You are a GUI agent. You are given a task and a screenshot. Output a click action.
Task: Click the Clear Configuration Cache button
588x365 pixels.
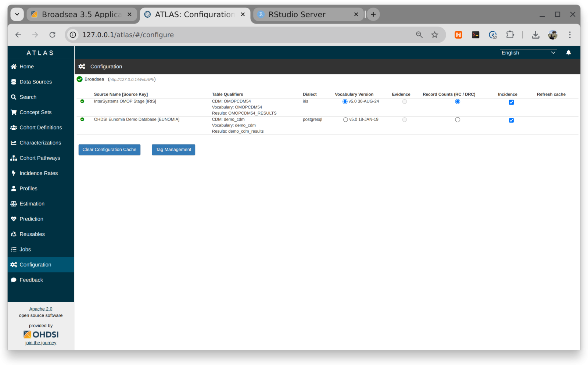tap(109, 150)
